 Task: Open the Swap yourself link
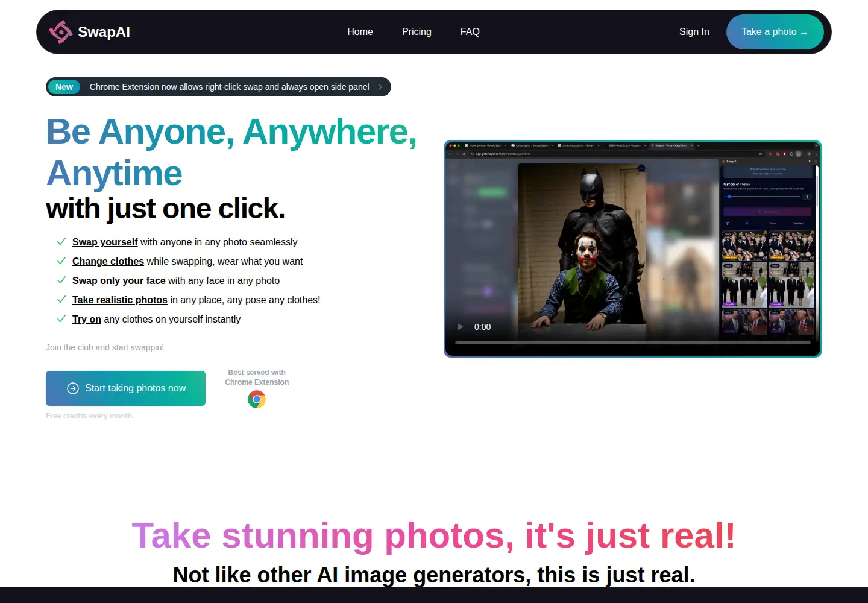(x=105, y=242)
